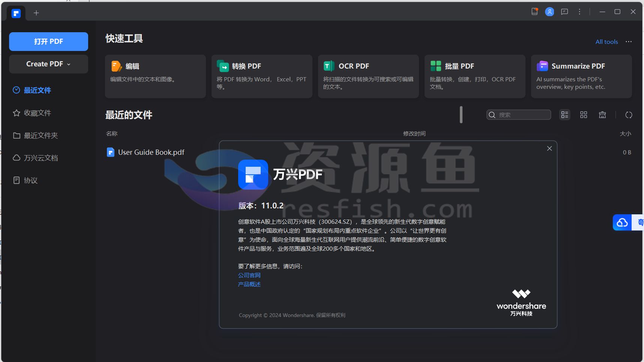This screenshot has width=644, height=362.
Task: Click the clear recent files icon
Action: [x=602, y=115]
